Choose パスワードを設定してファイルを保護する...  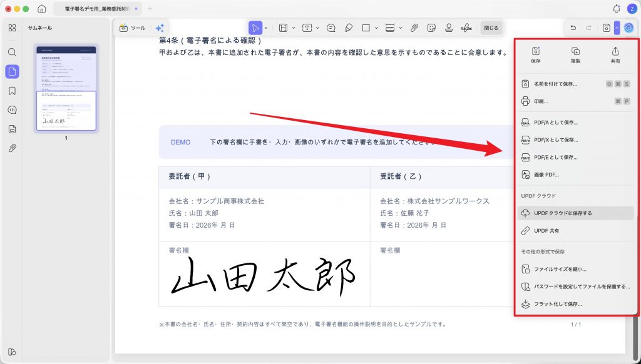click(576, 286)
